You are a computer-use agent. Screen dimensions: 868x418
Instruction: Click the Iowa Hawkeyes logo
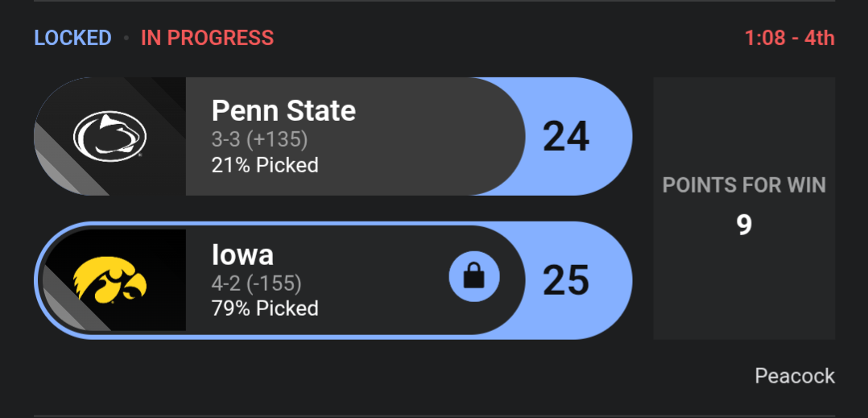(110, 280)
